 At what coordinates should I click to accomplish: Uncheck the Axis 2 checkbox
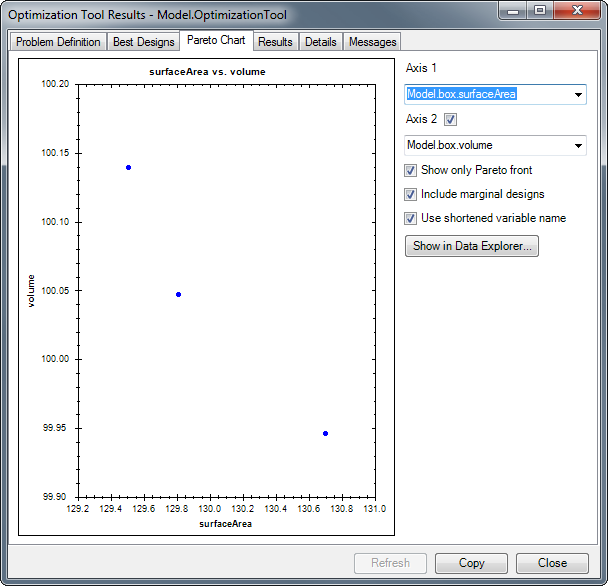[450, 120]
